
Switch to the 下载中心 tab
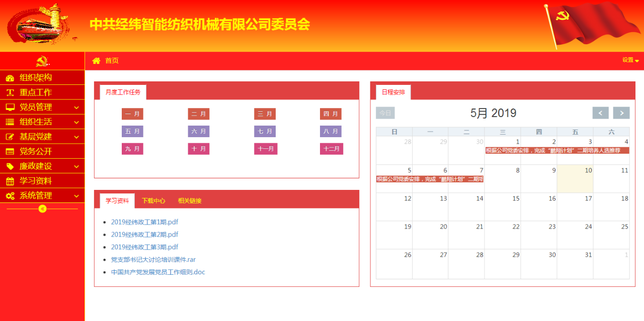[153, 200]
